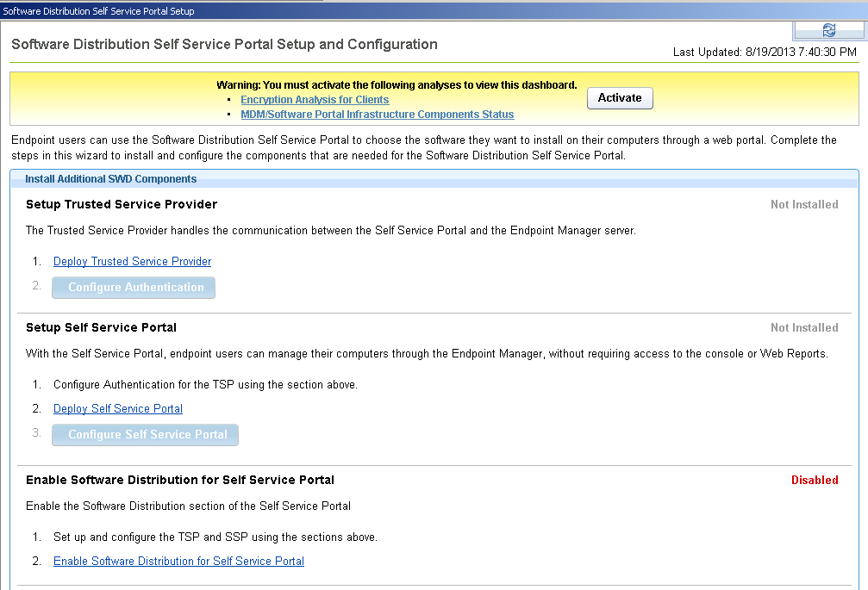The height and width of the screenshot is (590, 868).
Task: Click Deploy Trusted Service Provider link
Action: [132, 262]
